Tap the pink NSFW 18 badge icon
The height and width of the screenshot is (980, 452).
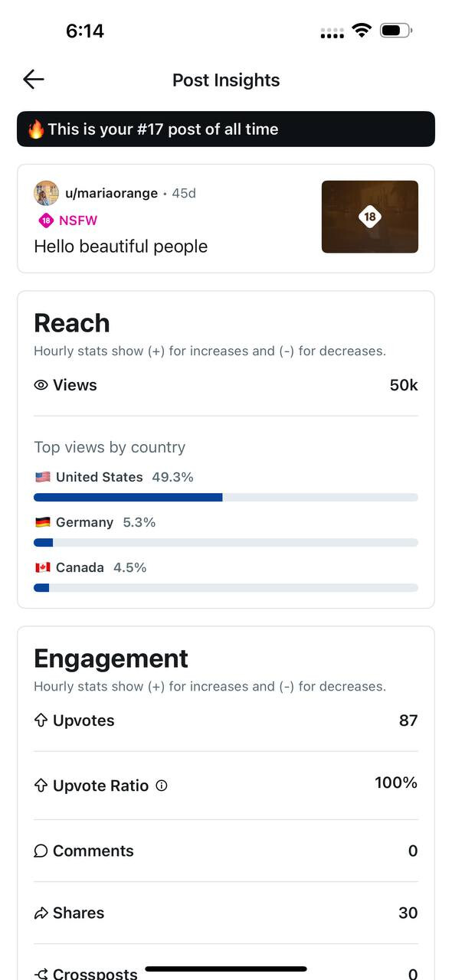(x=46, y=220)
